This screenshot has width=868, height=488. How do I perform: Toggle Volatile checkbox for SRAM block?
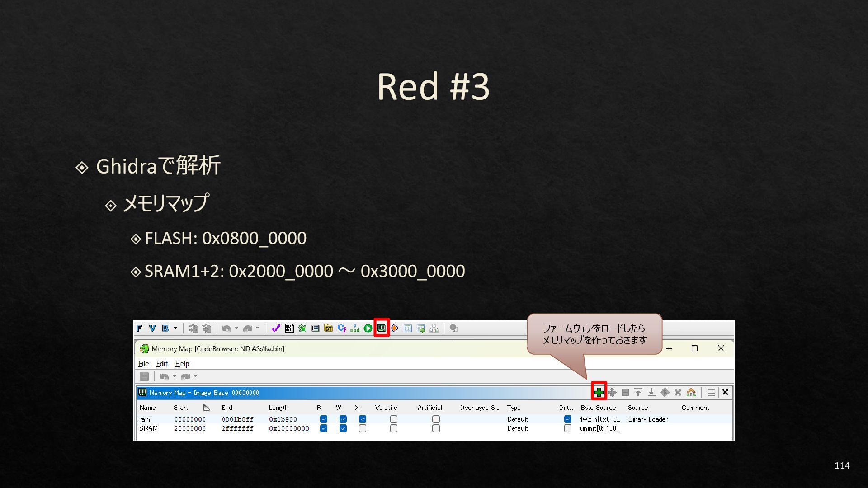point(394,428)
